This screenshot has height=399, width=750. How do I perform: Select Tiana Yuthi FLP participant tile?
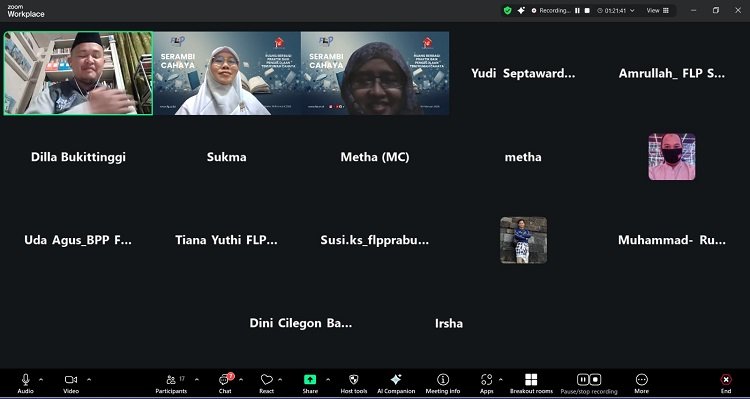click(x=227, y=240)
